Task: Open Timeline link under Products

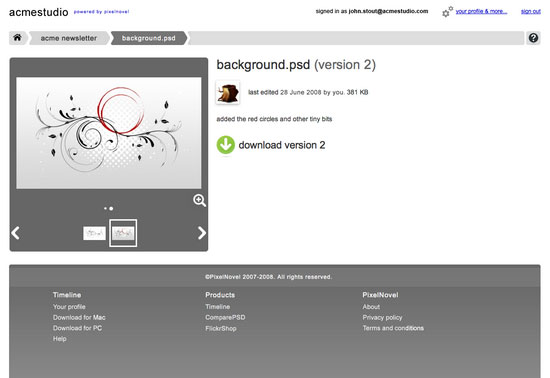Action: (x=217, y=307)
